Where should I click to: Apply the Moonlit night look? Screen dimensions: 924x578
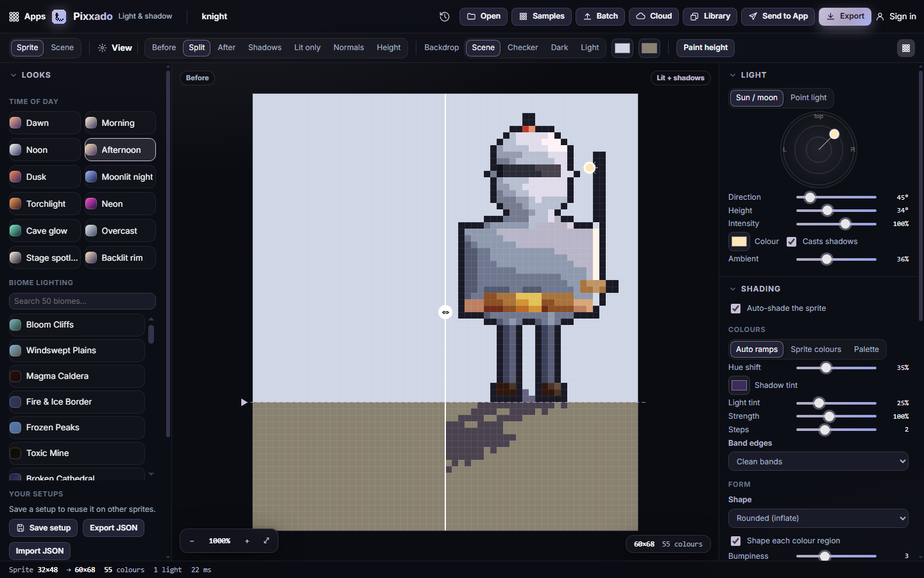tap(120, 177)
